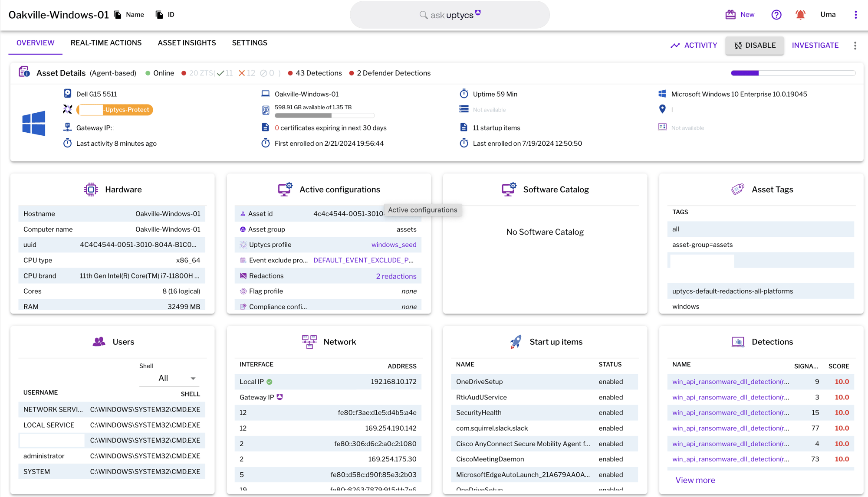Click the startup items document icon
The height and width of the screenshot is (497, 868).
pos(464,128)
